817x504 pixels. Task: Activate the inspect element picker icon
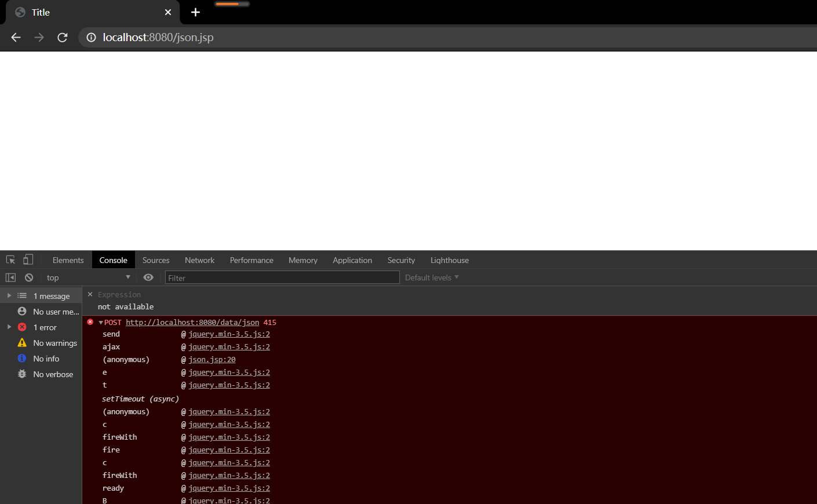pos(10,260)
